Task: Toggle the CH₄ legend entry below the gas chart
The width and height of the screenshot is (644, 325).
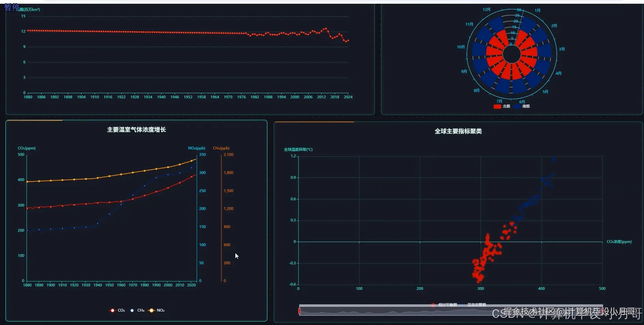Action: (137, 310)
